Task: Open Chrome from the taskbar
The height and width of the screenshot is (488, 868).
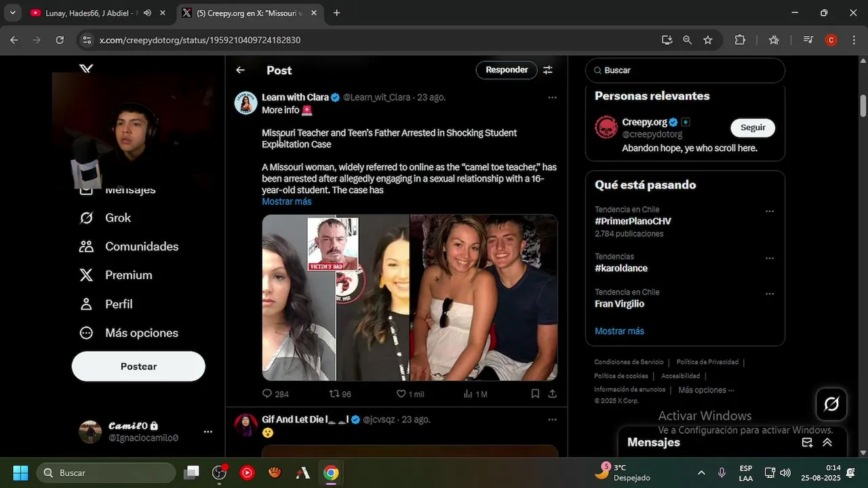Action: click(331, 472)
